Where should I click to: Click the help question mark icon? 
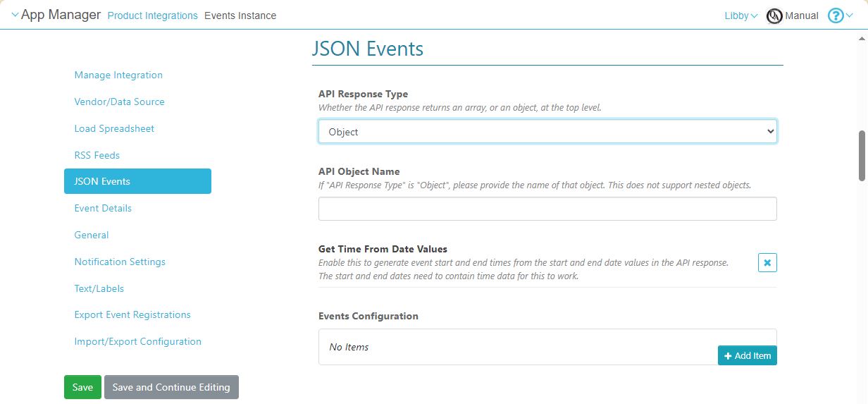pyautogui.click(x=835, y=16)
